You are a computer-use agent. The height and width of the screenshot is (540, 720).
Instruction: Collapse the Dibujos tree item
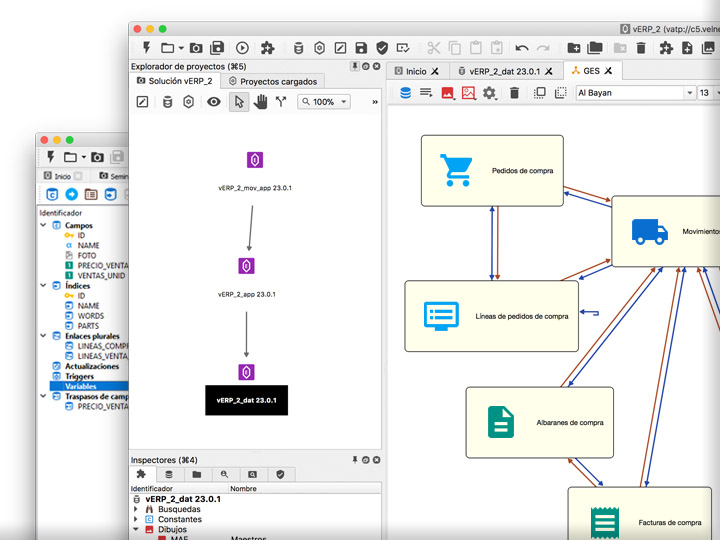tap(135, 529)
